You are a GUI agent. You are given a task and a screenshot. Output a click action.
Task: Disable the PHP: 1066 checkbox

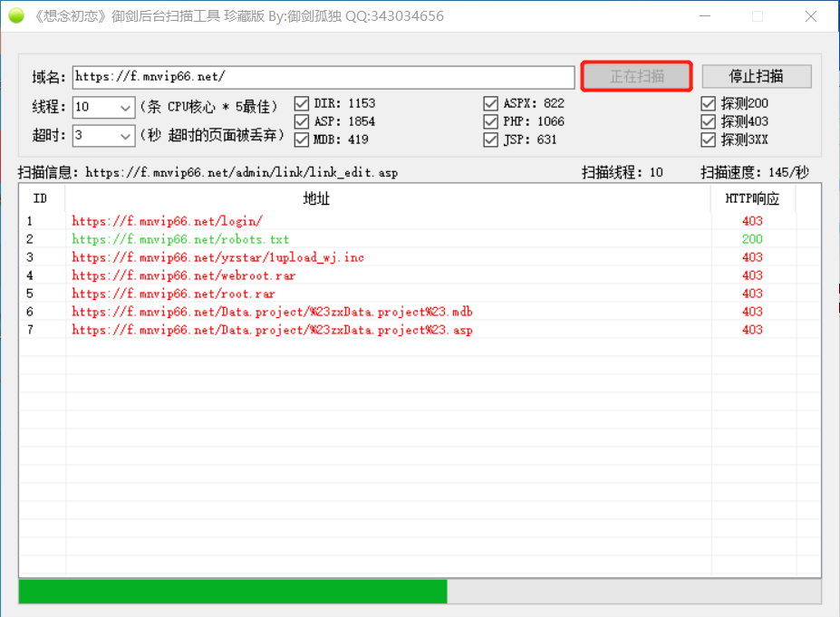pos(491,121)
